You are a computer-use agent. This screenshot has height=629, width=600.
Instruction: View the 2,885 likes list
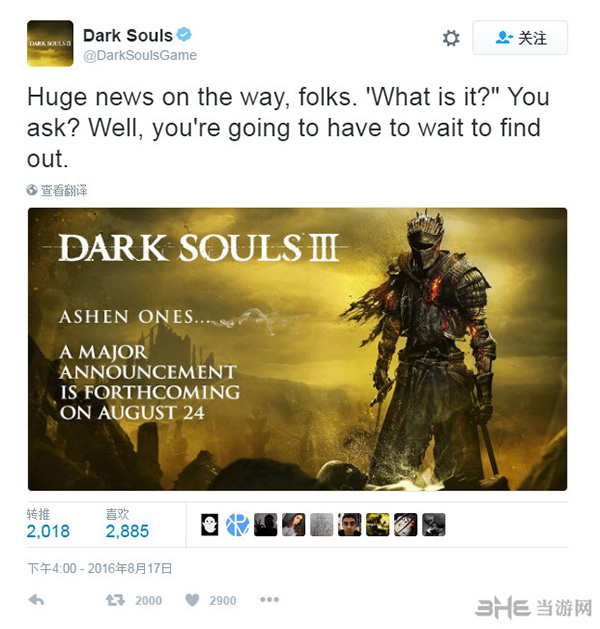(x=127, y=523)
